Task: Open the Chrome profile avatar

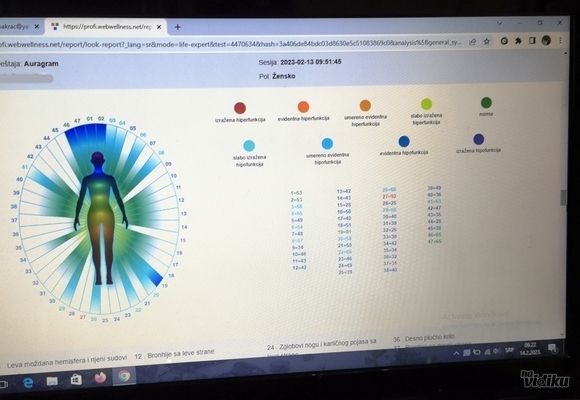Action: 546,40
